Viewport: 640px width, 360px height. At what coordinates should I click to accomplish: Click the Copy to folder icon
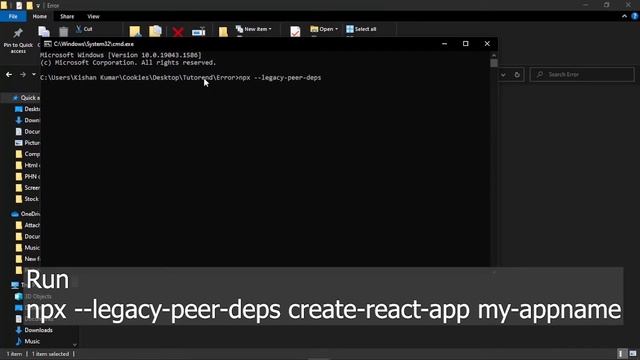tap(155, 31)
